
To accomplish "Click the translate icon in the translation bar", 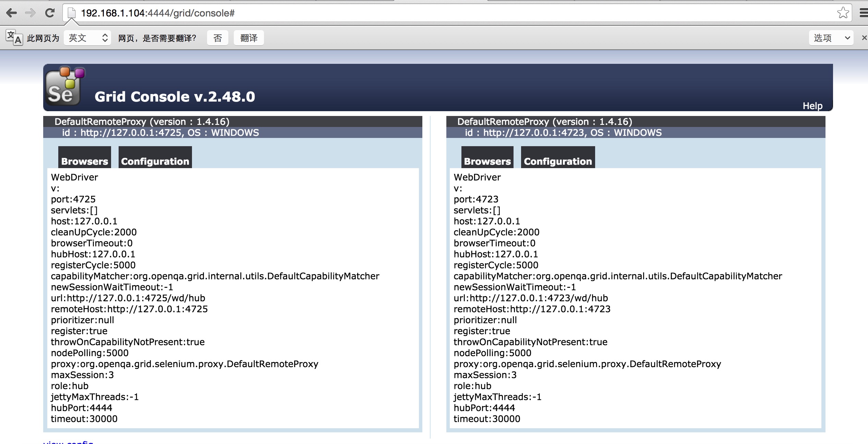I will coord(14,38).
